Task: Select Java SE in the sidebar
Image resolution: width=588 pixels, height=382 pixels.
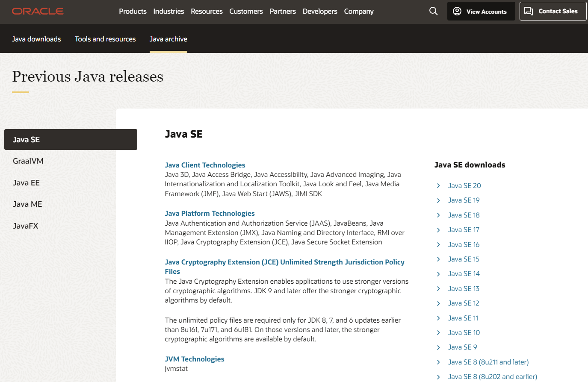Action: click(x=71, y=140)
